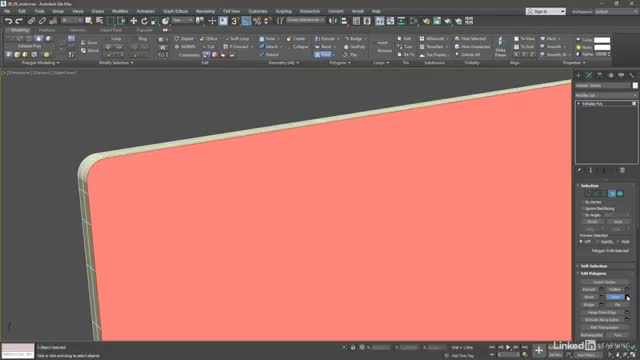Open the Modify panel tab
The height and width of the screenshot is (360, 640).
[x=589, y=76]
